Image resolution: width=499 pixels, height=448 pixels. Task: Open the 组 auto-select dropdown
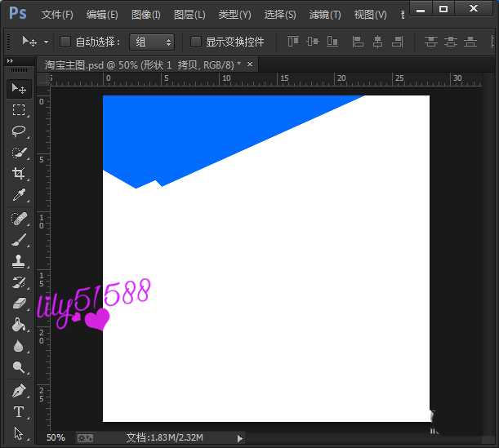[152, 42]
